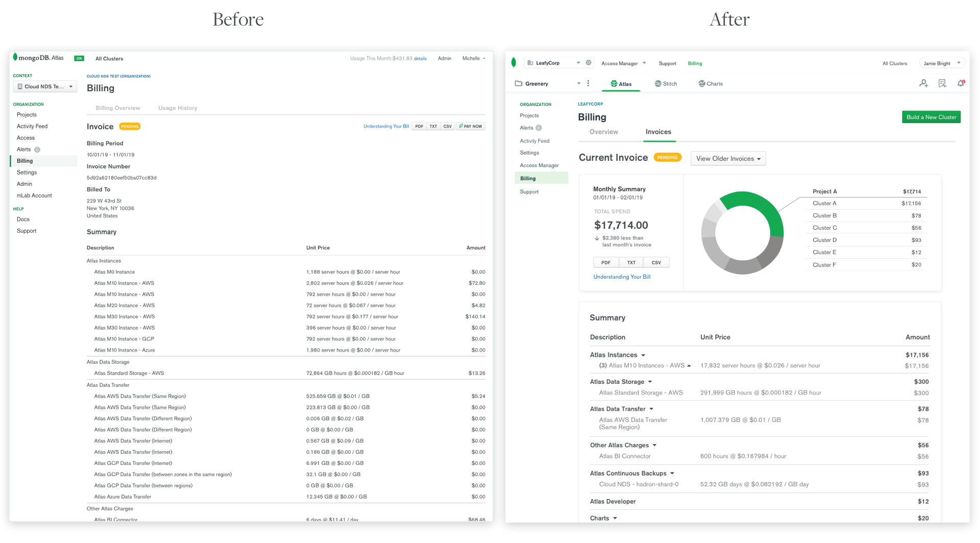
Task: Expand the (3) Atlas M10 Instances - AWS row
Action: pyautogui.click(x=689, y=365)
